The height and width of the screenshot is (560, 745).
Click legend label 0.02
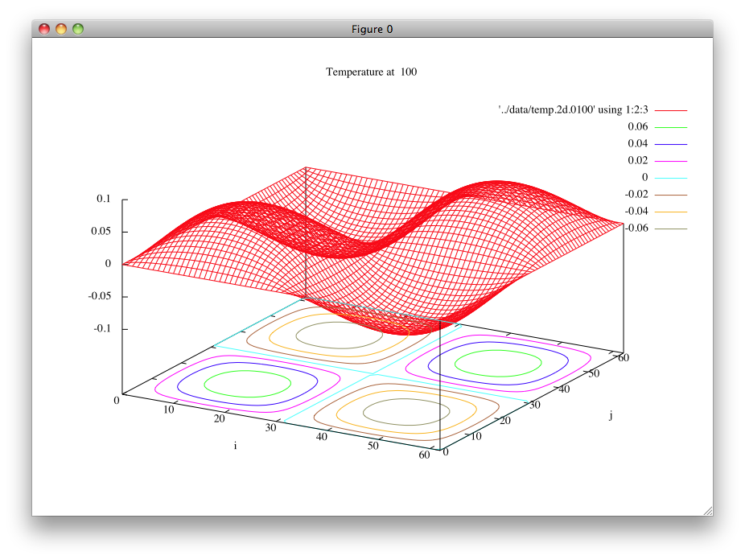tap(638, 161)
